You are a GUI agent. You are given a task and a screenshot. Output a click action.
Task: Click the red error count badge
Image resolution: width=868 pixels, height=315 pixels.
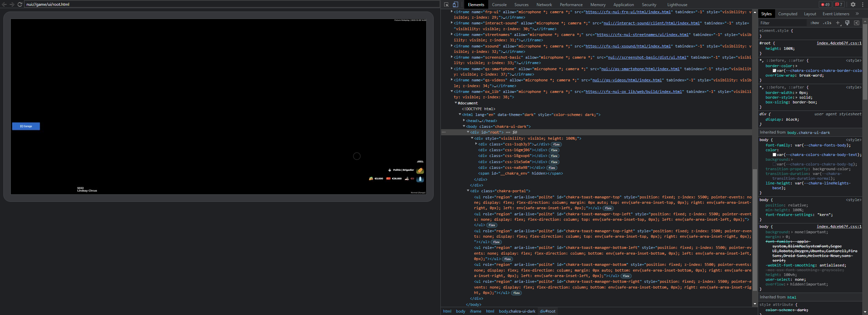point(825,5)
